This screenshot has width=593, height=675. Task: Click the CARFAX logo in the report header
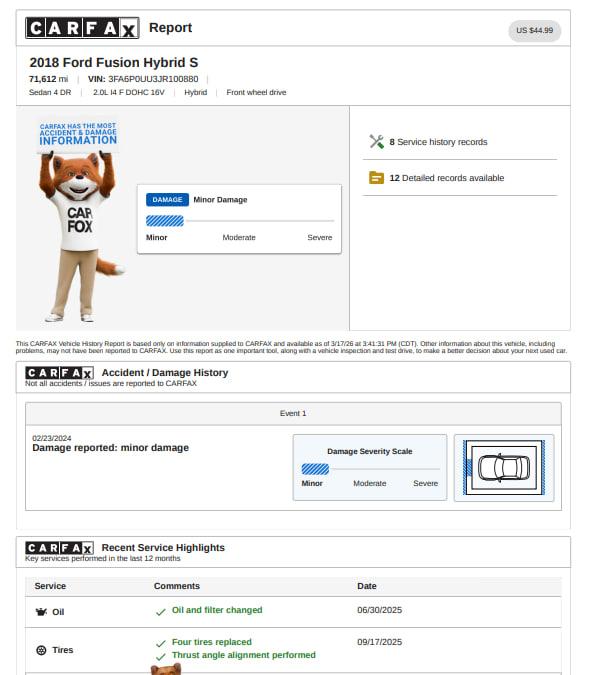(82, 28)
